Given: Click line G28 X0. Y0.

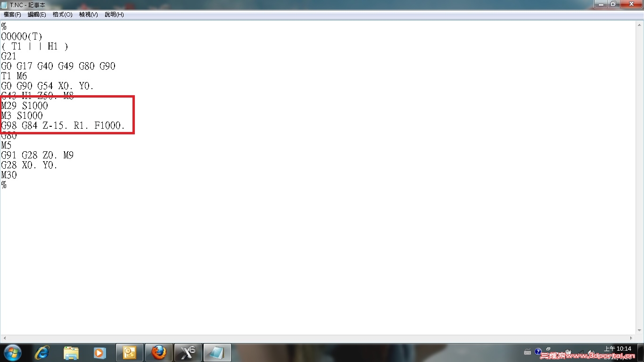Looking at the screenshot, I should (x=29, y=165).
